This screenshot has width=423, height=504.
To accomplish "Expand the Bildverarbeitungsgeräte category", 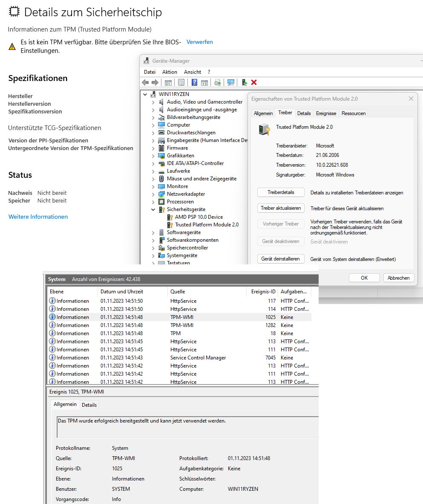I will 153,118.
